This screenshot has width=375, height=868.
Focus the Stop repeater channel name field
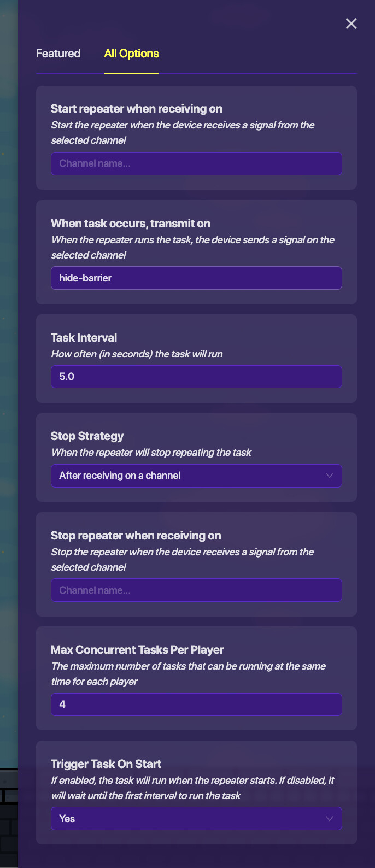tap(196, 590)
